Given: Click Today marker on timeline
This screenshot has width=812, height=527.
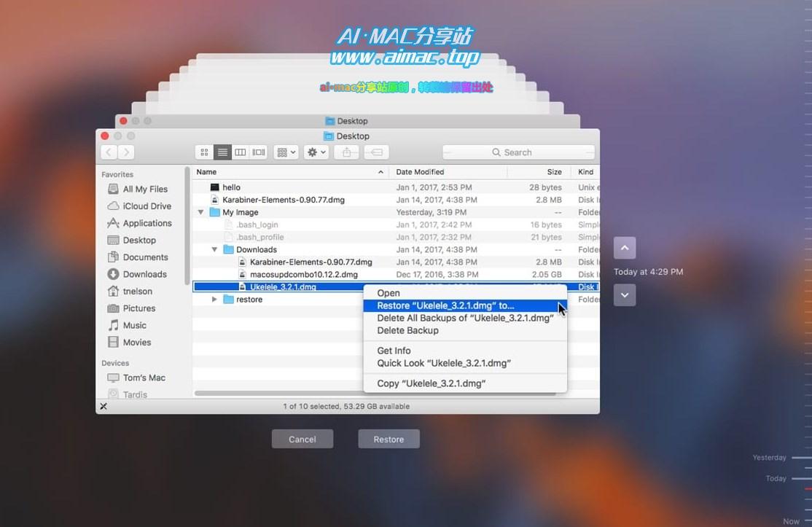Looking at the screenshot, I should pyautogui.click(x=776, y=478).
